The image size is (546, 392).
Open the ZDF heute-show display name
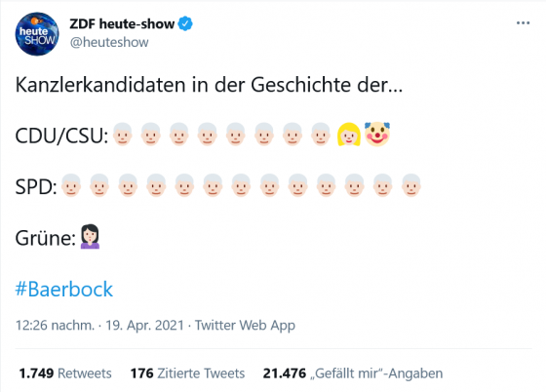122,23
